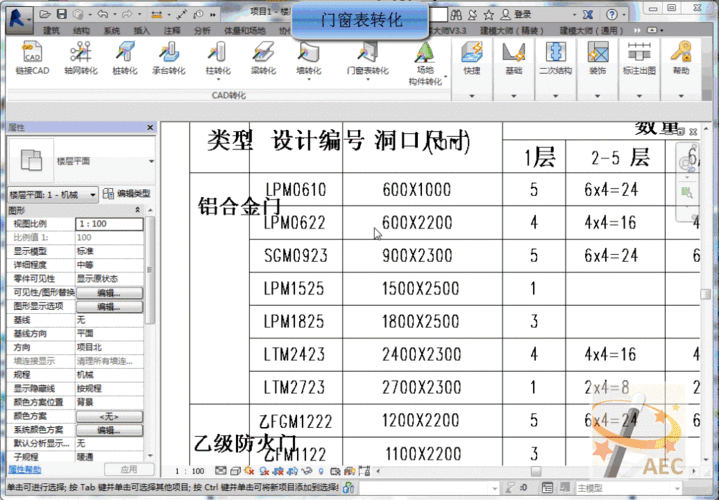The image size is (719, 500).
Task: Toggle shadows in view control bar
Action: [264, 471]
